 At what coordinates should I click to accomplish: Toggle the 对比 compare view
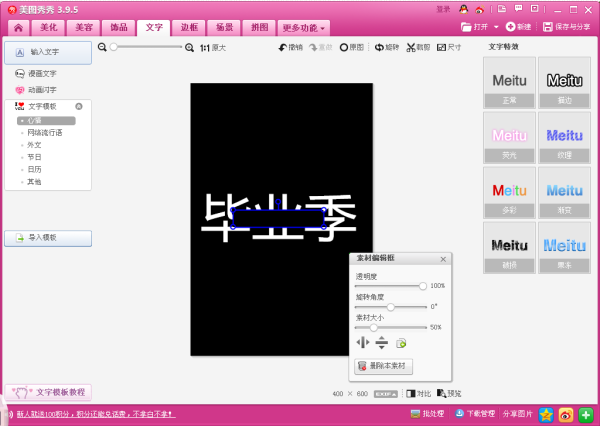418,394
